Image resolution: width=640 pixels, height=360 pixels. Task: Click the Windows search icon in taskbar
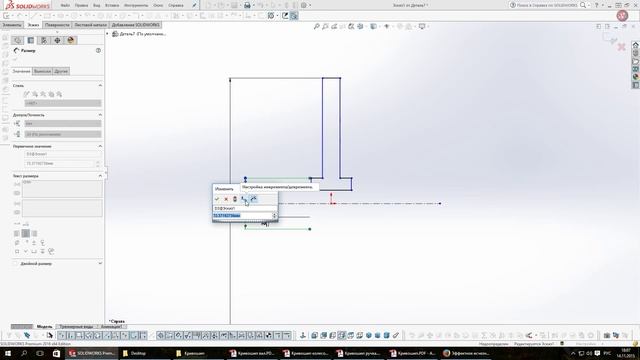tap(24, 353)
